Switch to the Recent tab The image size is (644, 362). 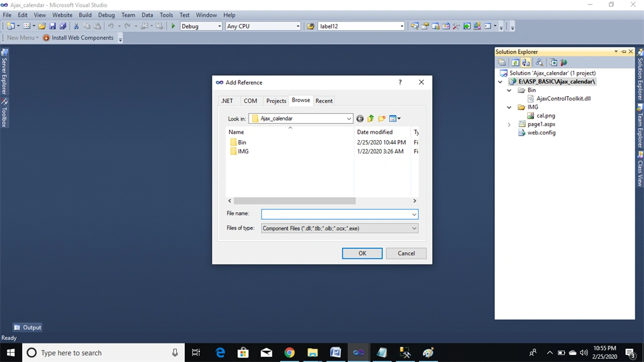pos(324,101)
